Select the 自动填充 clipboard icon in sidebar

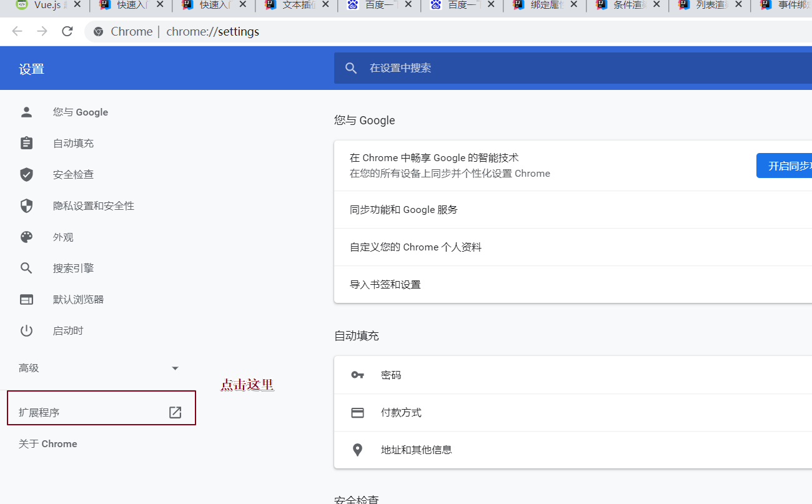(26, 144)
